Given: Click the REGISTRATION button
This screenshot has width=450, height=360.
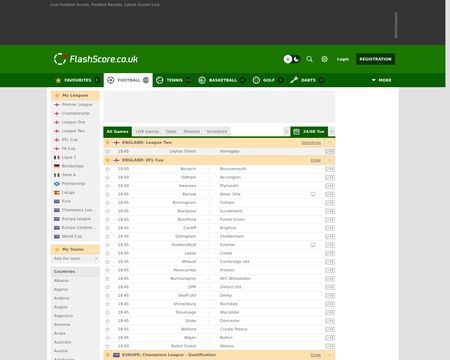Looking at the screenshot, I should tap(375, 59).
